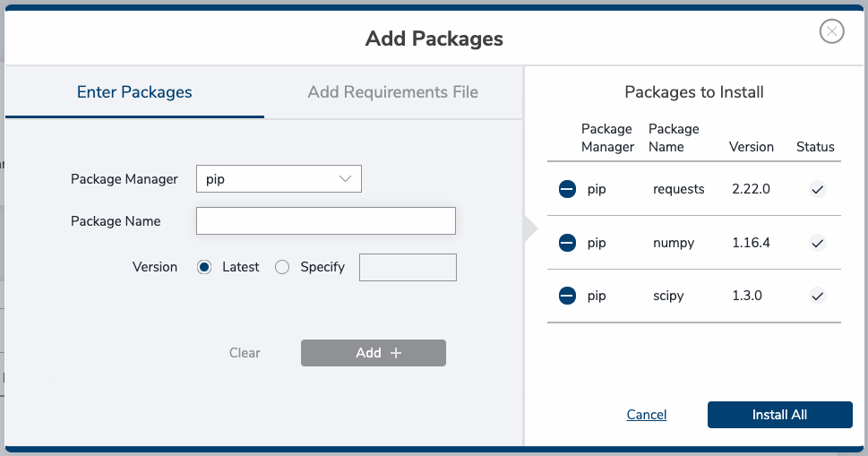Image resolution: width=868 pixels, height=456 pixels.
Task: Switch to the Enter Packages tab
Action: point(134,92)
